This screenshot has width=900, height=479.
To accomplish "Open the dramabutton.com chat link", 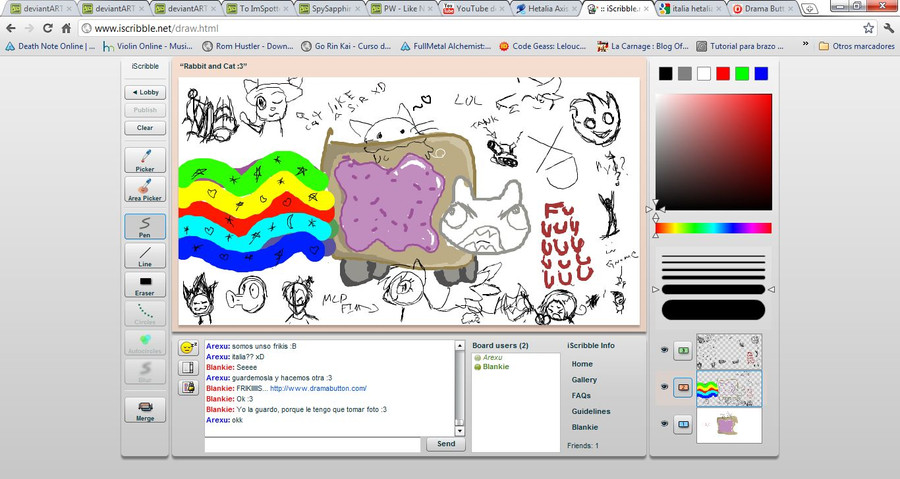I will [318, 388].
